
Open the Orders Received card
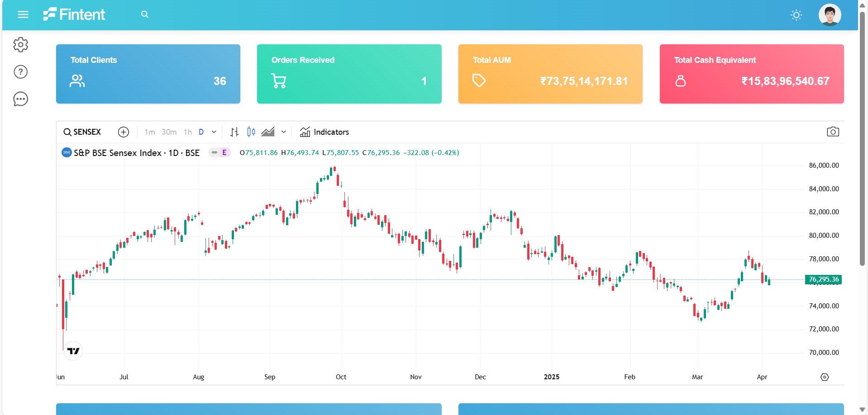click(x=349, y=74)
